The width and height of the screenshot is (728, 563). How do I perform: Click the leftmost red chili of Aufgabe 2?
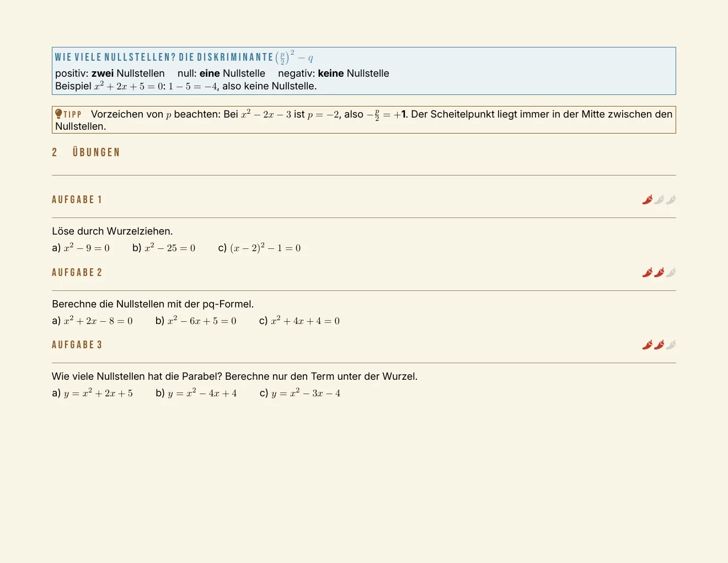(647, 273)
